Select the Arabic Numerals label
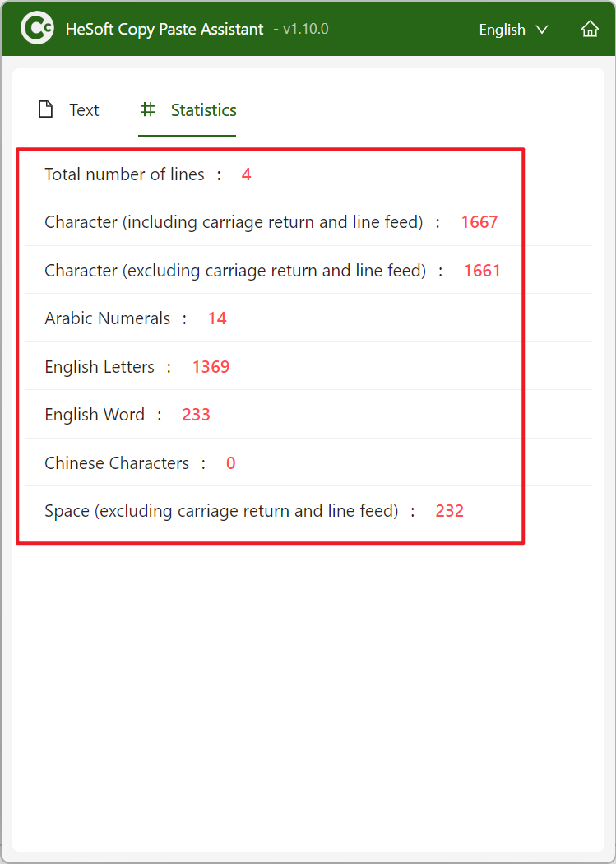This screenshot has width=616, height=864. click(107, 318)
